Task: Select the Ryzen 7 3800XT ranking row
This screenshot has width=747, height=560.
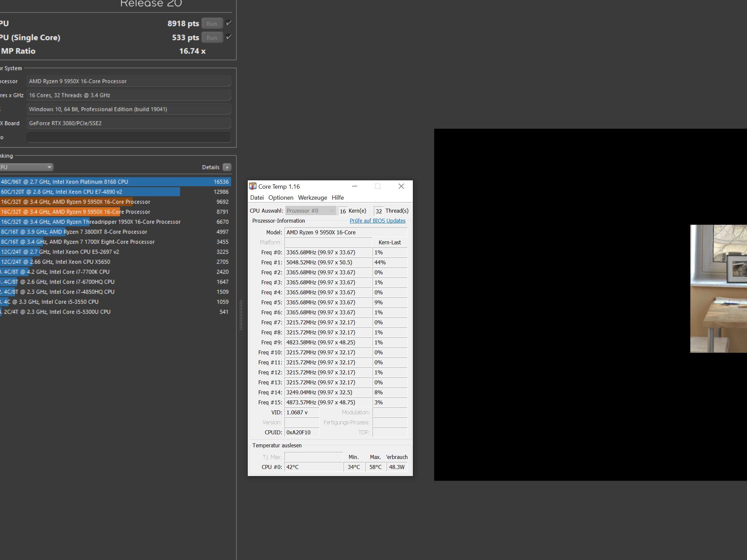Action: click(115, 232)
